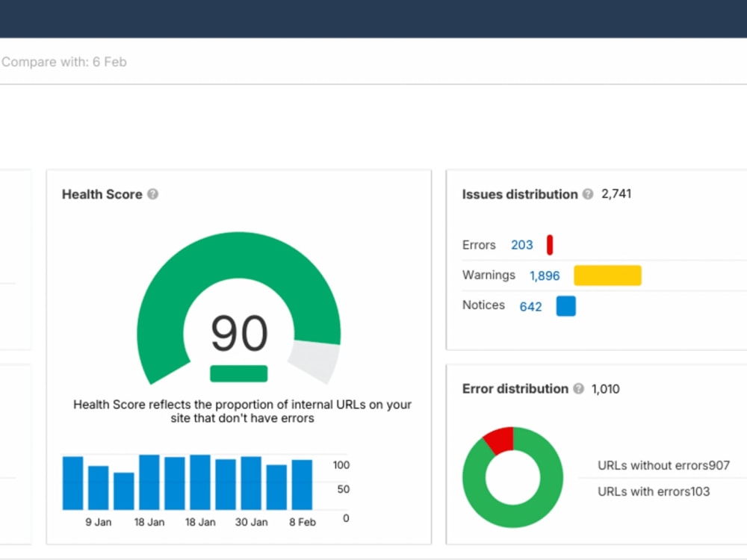Open the Issues distribution help icon
This screenshot has width=747, height=560.
click(588, 194)
